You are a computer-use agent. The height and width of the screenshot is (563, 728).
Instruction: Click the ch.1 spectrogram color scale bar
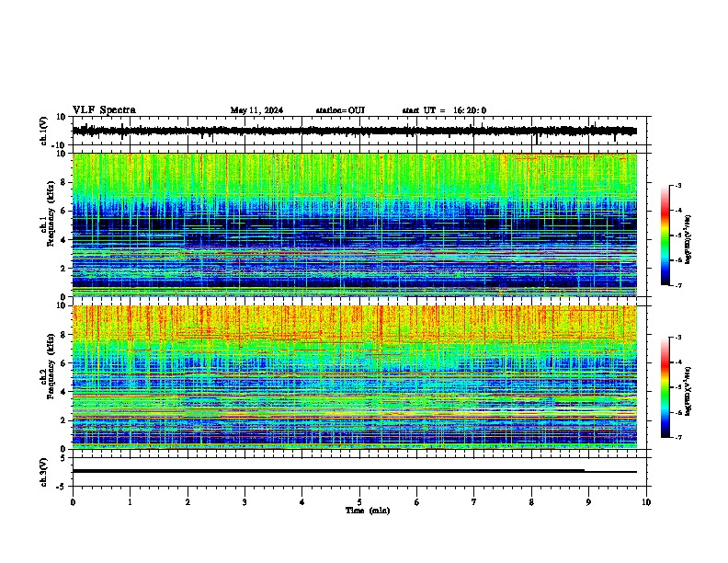tap(665, 236)
